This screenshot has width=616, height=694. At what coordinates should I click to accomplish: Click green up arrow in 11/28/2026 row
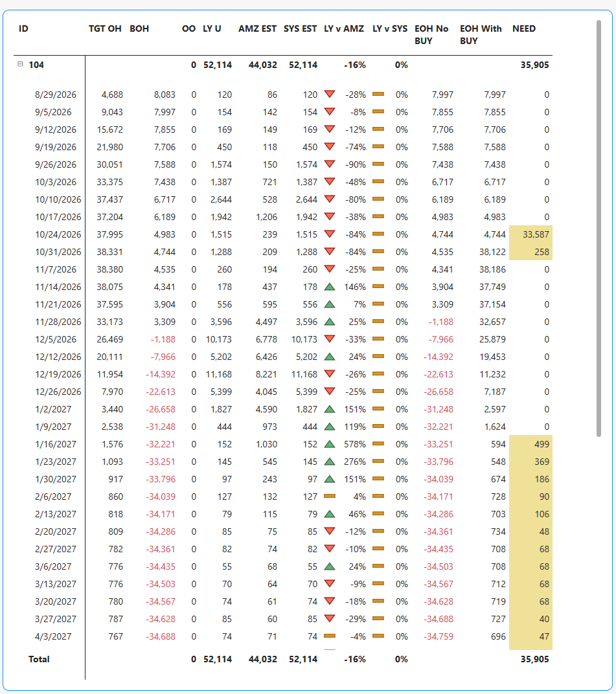click(330, 321)
